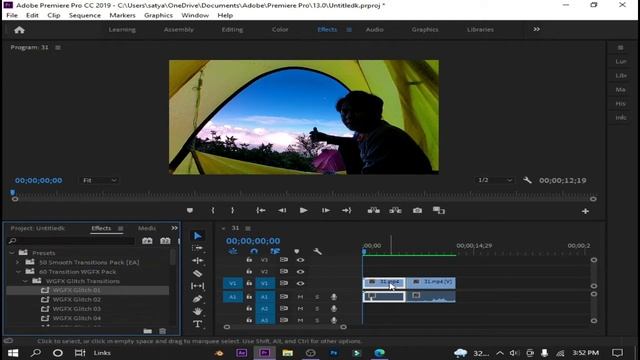The height and width of the screenshot is (360, 640).
Task: Enable voice-over record on A1
Action: point(333,297)
